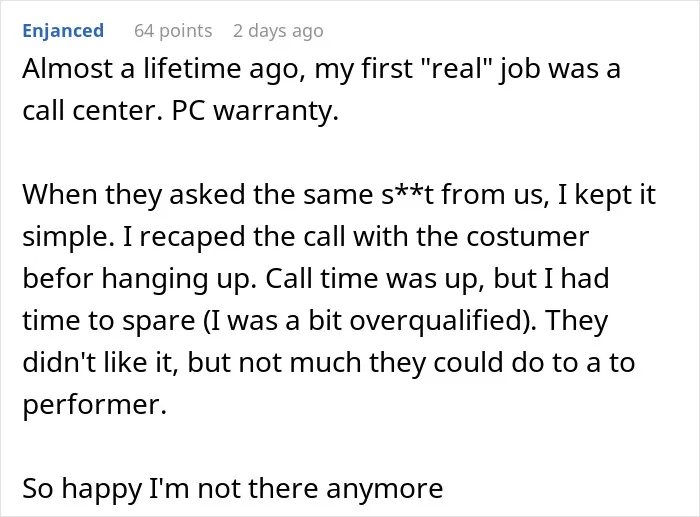Image resolution: width=700 pixels, height=517 pixels.
Task: Click the sentence 'Call time was up'
Action: (375, 279)
